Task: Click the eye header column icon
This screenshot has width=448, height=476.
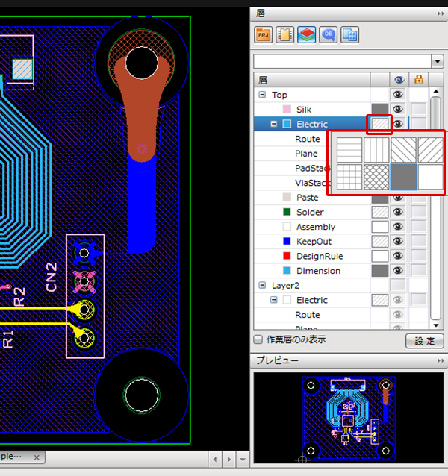Action: [x=399, y=80]
